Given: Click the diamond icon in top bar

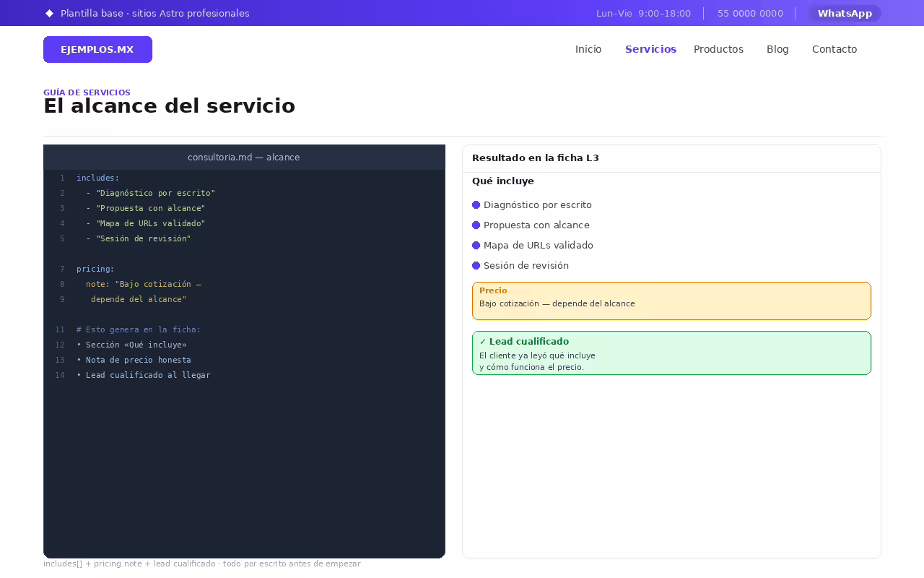Looking at the screenshot, I should [x=49, y=13].
